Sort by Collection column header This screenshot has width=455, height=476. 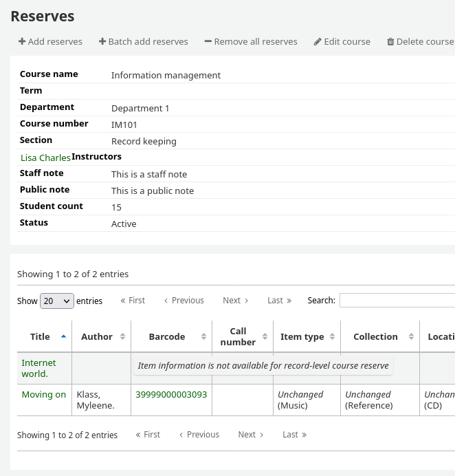[379, 336]
